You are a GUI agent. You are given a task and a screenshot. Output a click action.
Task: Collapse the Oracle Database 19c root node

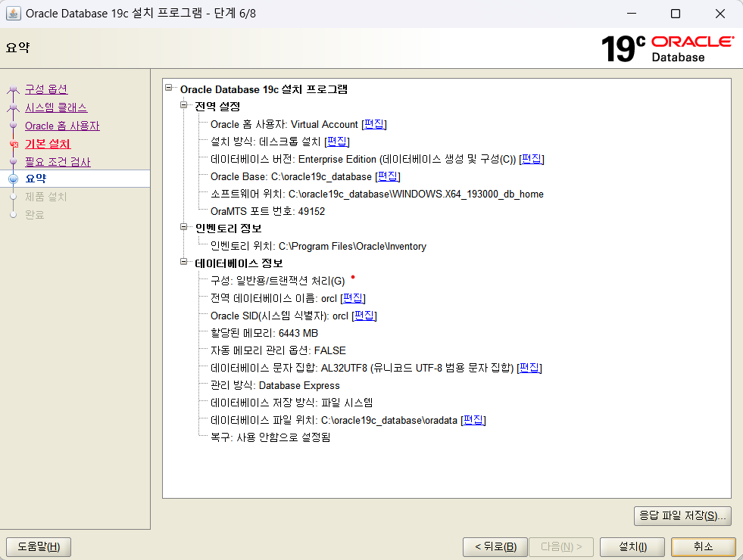[168, 88]
